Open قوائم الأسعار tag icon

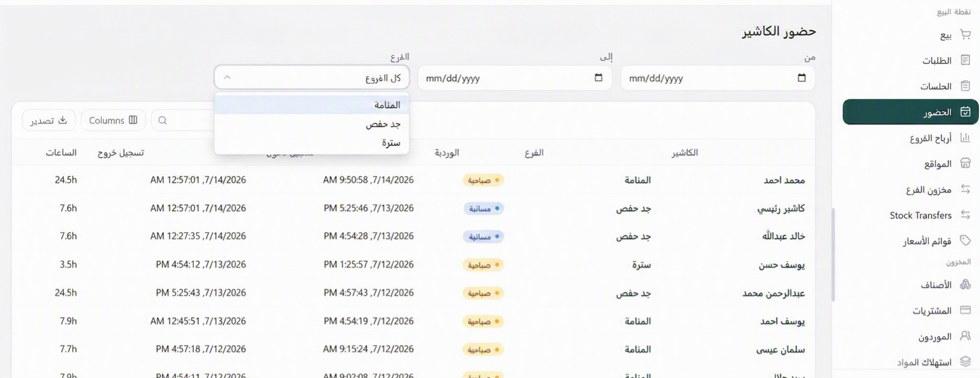pos(965,240)
